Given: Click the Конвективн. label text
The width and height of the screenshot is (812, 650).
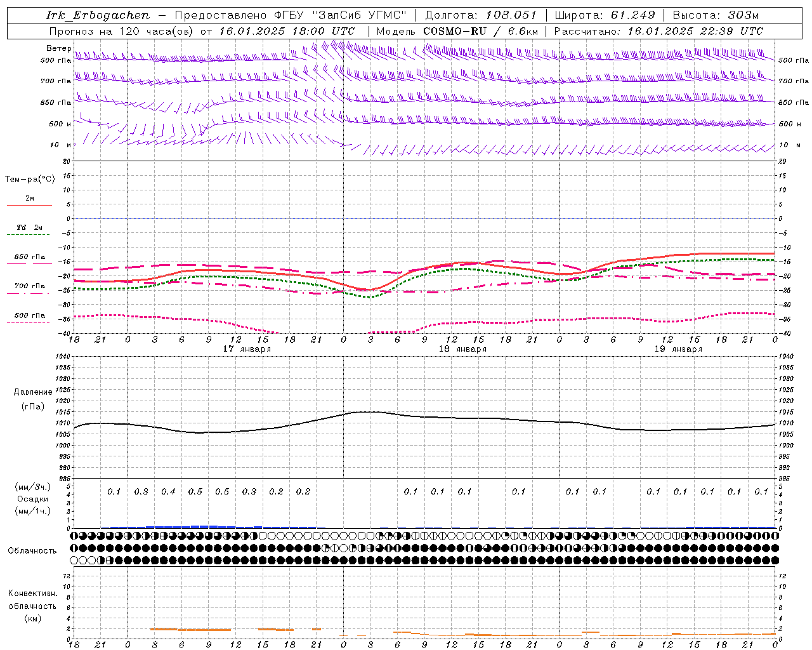Looking at the screenshot, I should 32,594.
